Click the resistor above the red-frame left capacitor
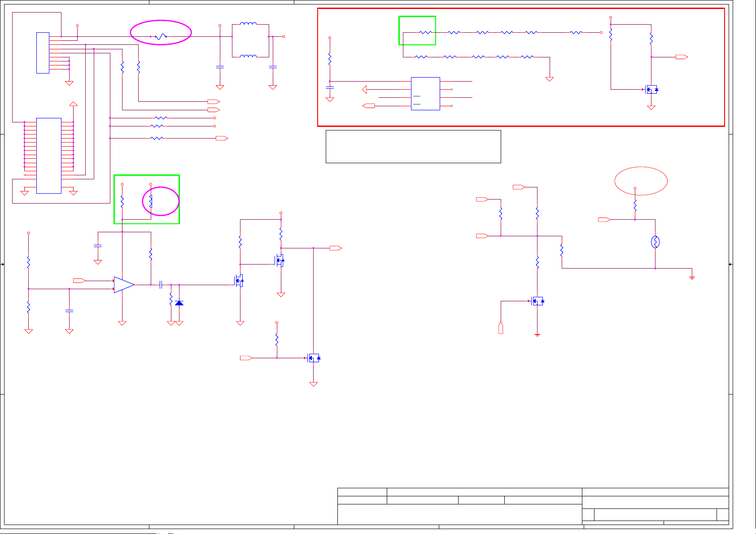This screenshot has height=534, width=756. (330, 59)
